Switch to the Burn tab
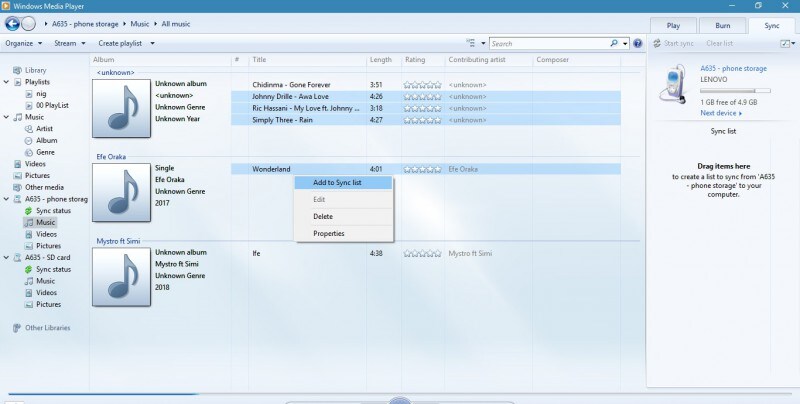This screenshot has height=404, width=800. tap(722, 26)
